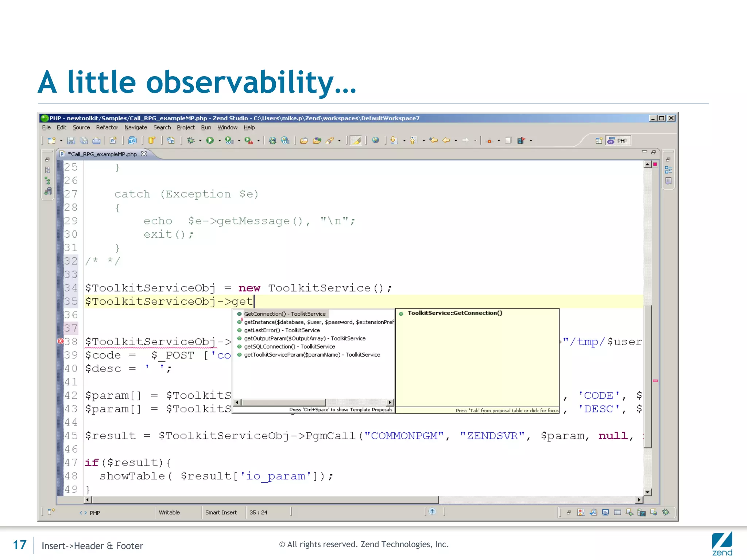
Task: Click the status bar update arrow icon
Action: pos(433,512)
